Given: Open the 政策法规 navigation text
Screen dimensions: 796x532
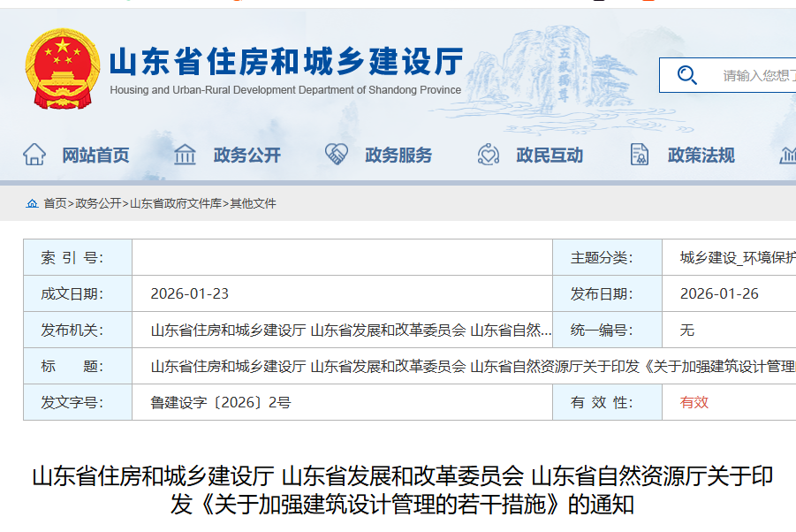Looking at the screenshot, I should (x=701, y=156).
